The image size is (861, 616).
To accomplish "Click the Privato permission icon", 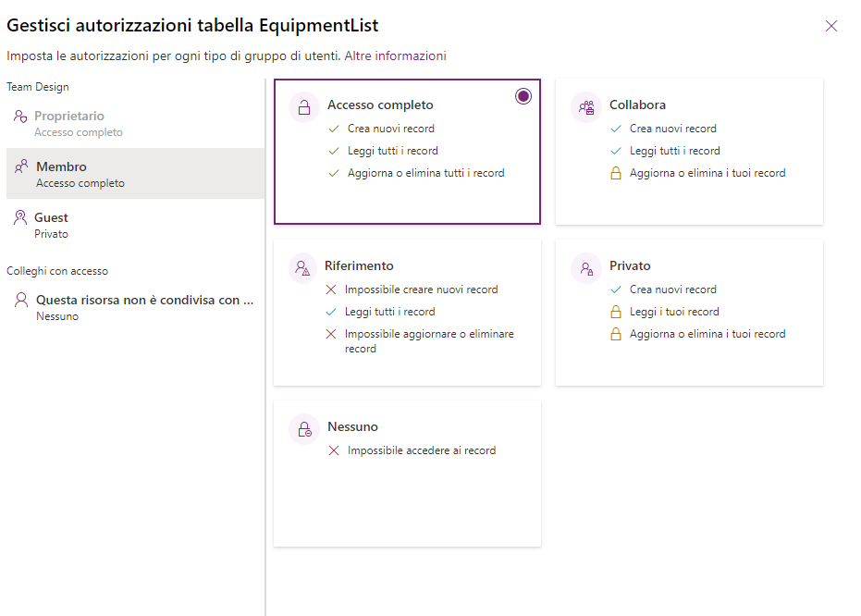I will point(586,268).
